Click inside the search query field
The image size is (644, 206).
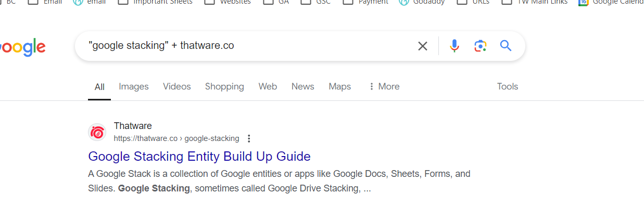click(250, 46)
